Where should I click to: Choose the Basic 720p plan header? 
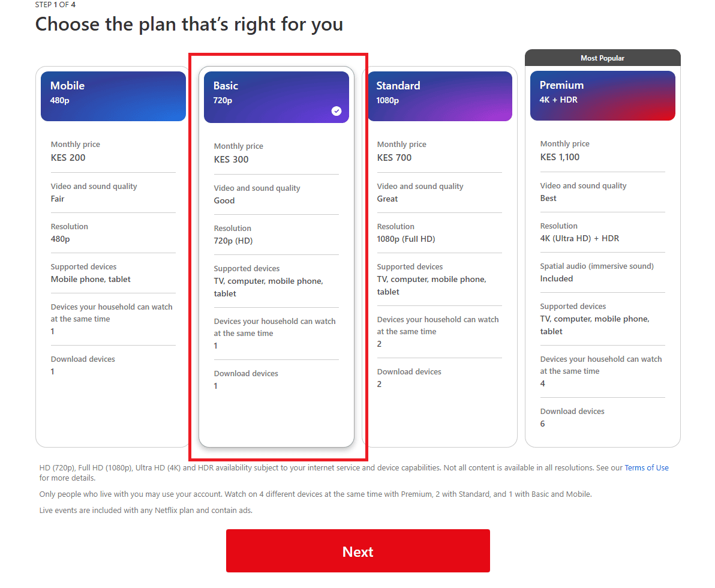click(277, 97)
